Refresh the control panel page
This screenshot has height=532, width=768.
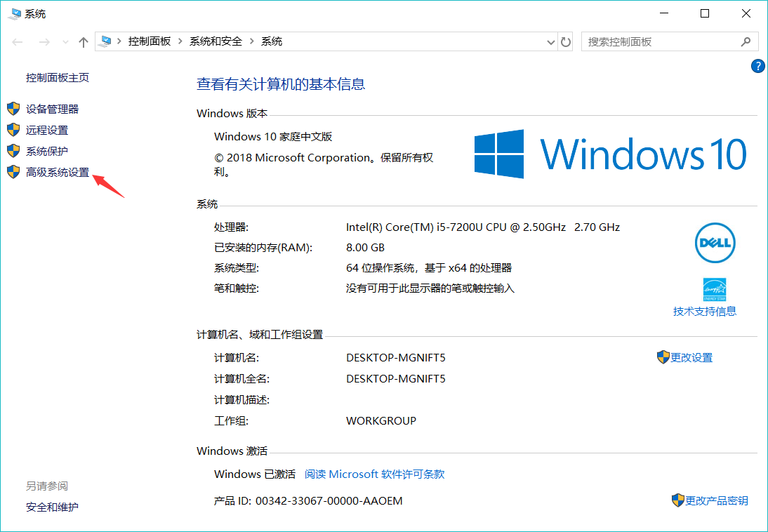(566, 42)
